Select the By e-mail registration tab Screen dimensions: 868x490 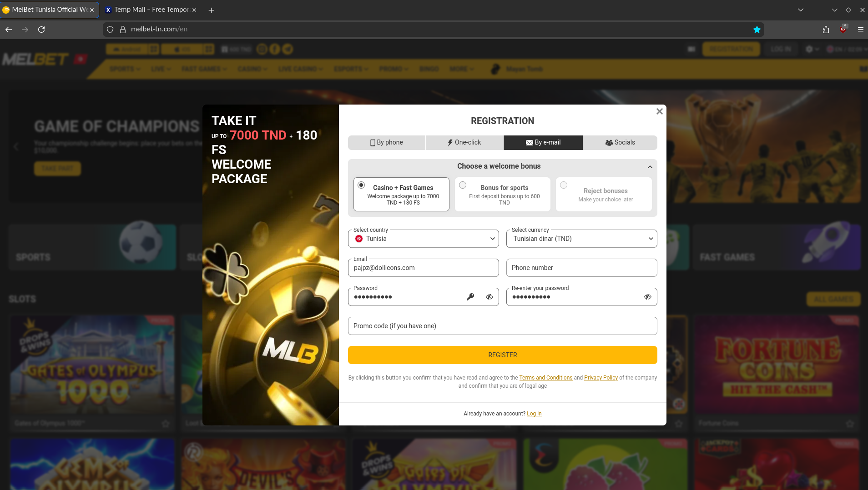click(543, 142)
